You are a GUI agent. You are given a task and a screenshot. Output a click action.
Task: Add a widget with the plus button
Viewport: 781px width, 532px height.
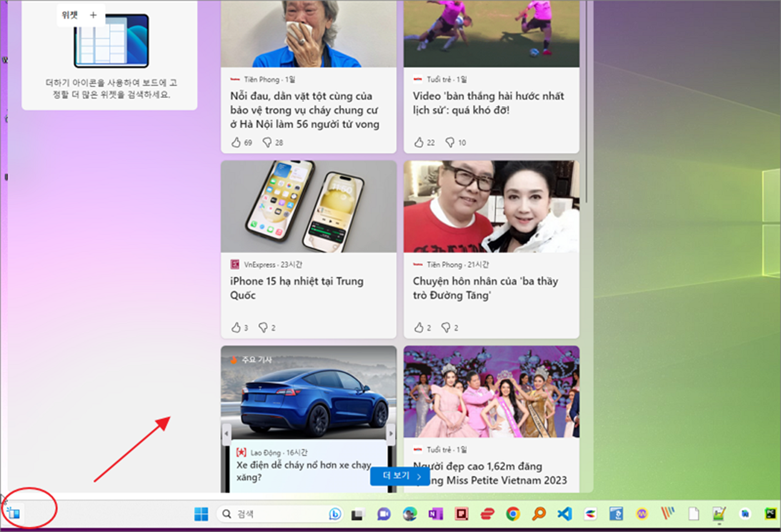93,16
